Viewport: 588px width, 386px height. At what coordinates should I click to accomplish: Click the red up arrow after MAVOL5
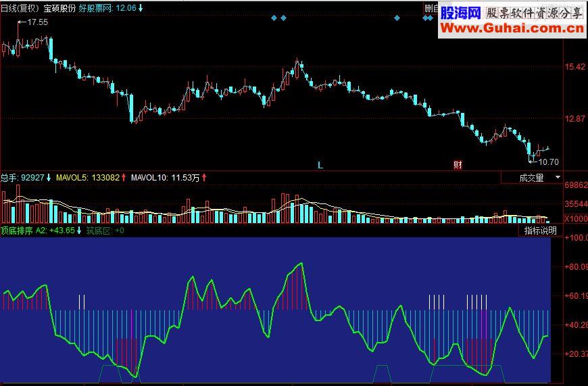pos(124,177)
